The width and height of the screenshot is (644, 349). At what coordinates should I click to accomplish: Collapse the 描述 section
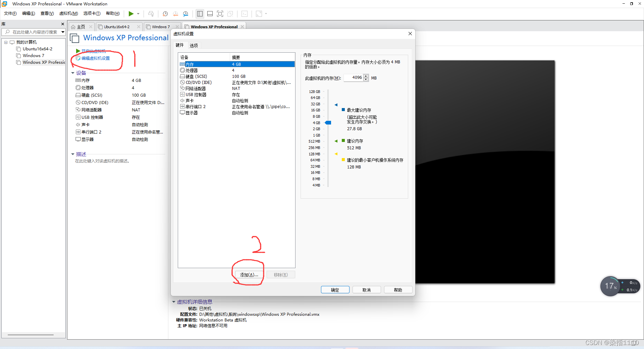click(72, 154)
